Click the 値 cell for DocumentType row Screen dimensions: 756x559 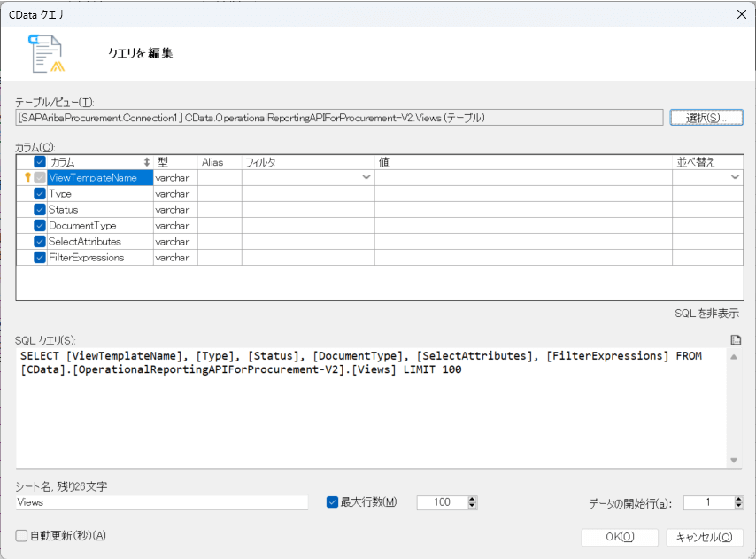pos(523,225)
